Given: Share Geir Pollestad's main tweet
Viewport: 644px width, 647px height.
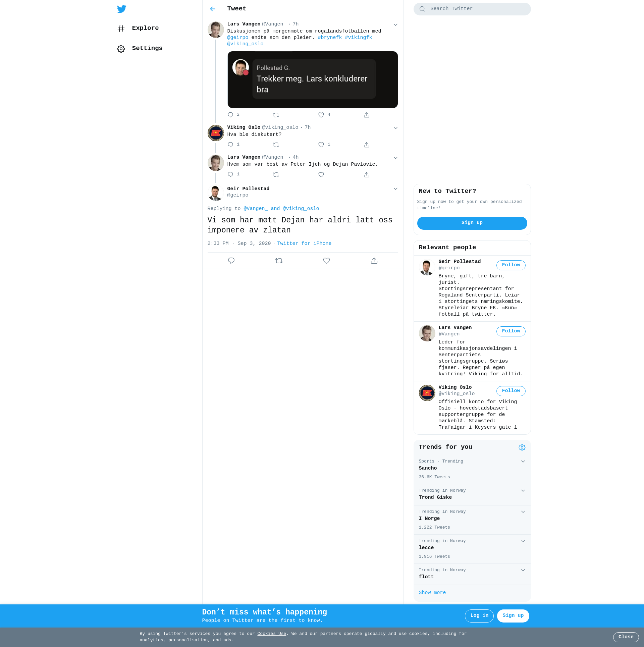Looking at the screenshot, I should [x=374, y=261].
